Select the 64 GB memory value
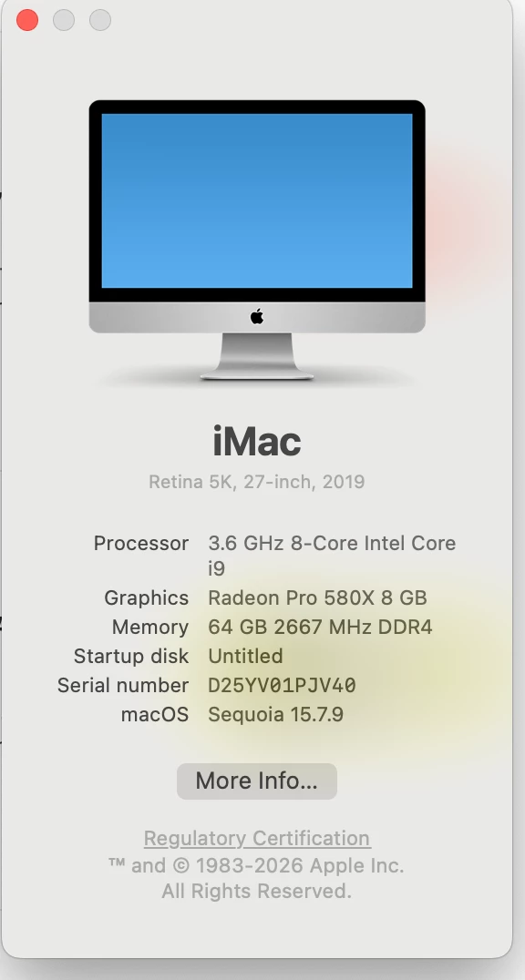Image resolution: width=525 pixels, height=980 pixels. [320, 627]
